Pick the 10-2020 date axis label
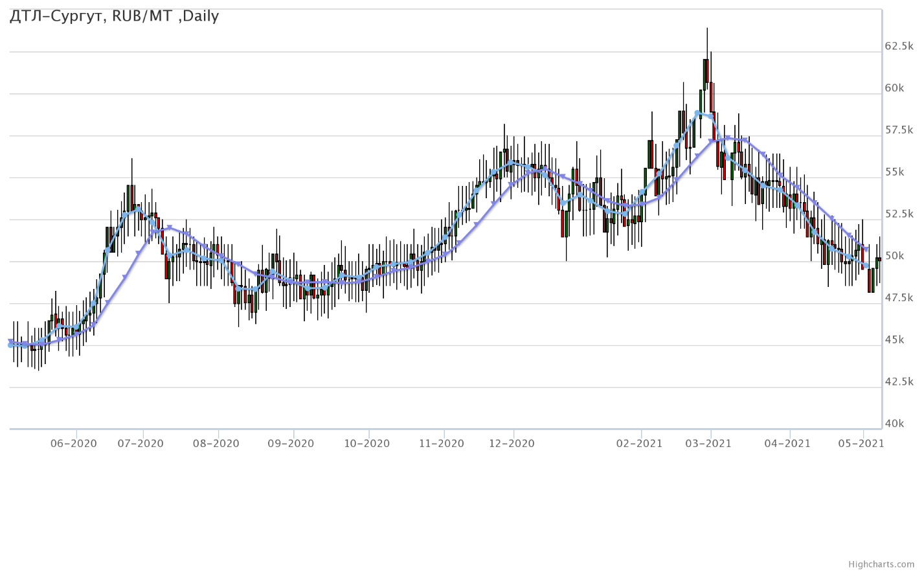The width and height of the screenshot is (924, 572). tap(366, 444)
